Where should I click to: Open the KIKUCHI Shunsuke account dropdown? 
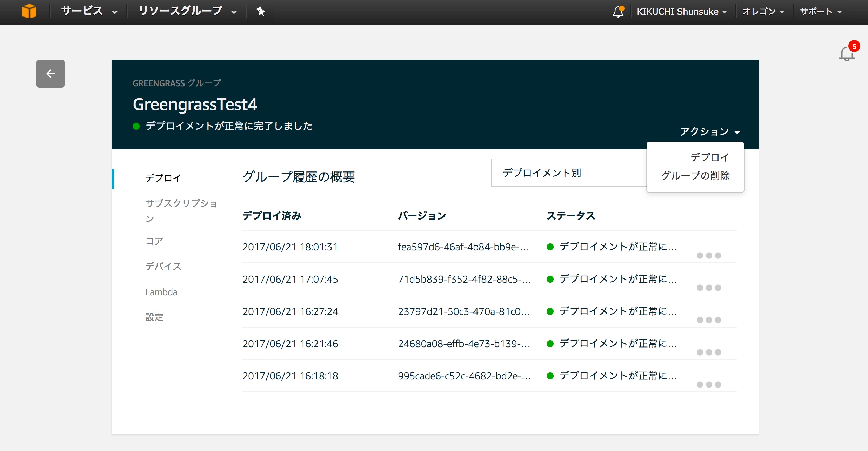(681, 12)
